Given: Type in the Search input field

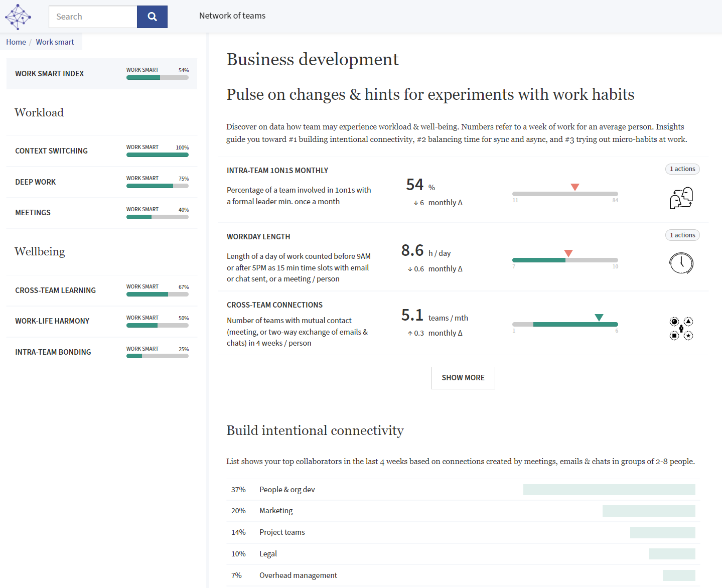Looking at the screenshot, I should [x=93, y=17].
